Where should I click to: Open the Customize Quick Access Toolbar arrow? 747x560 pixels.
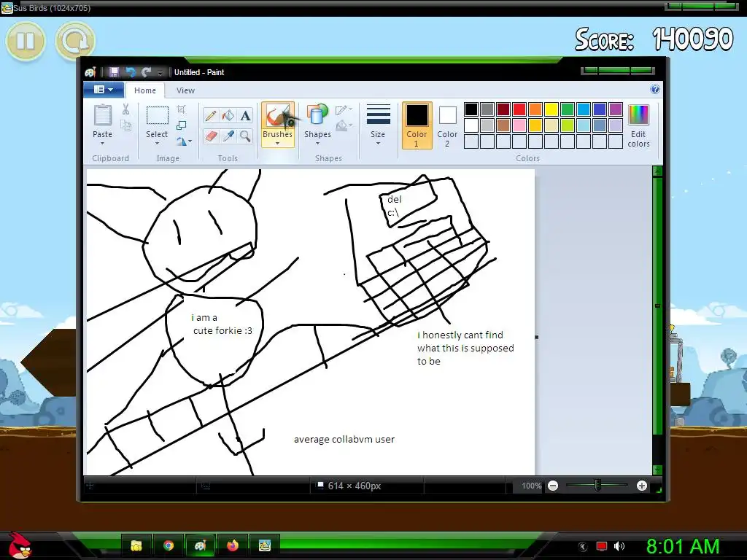tap(160, 73)
